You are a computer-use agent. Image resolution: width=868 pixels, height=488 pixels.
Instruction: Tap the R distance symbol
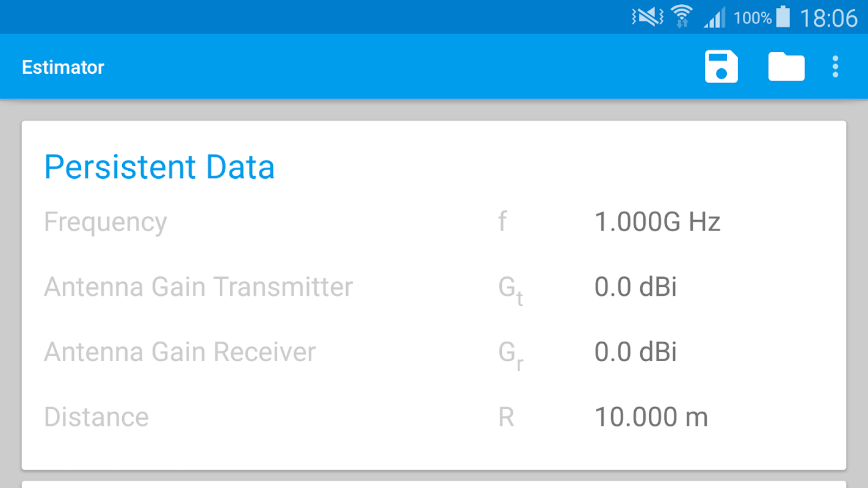(x=506, y=417)
